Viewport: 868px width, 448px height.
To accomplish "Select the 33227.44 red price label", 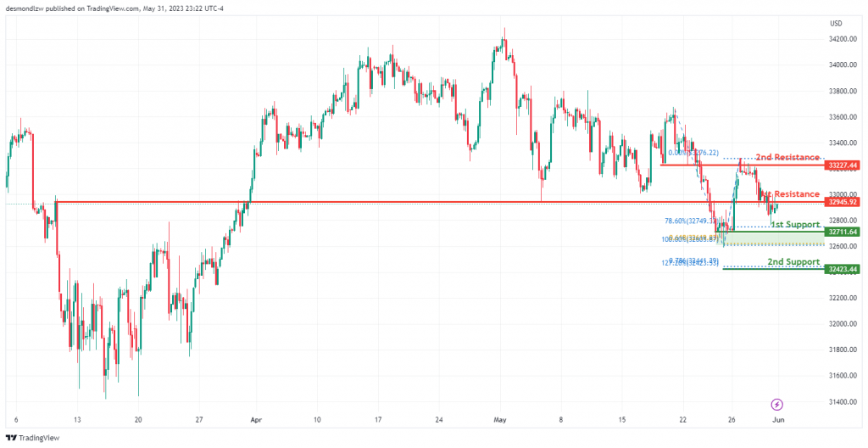I will [x=842, y=165].
